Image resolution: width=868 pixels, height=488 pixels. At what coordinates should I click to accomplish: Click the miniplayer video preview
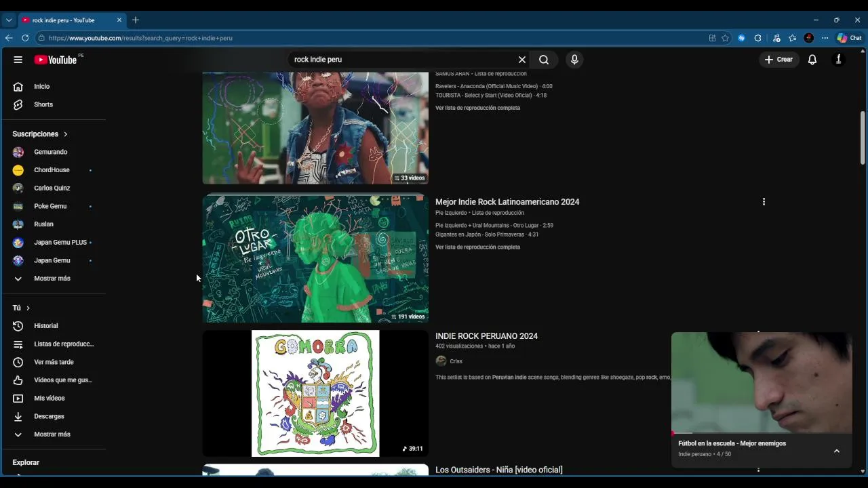pos(762,382)
